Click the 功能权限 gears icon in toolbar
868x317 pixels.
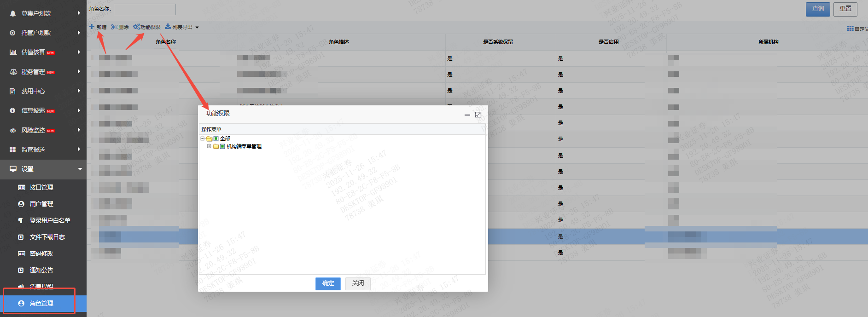(136, 27)
